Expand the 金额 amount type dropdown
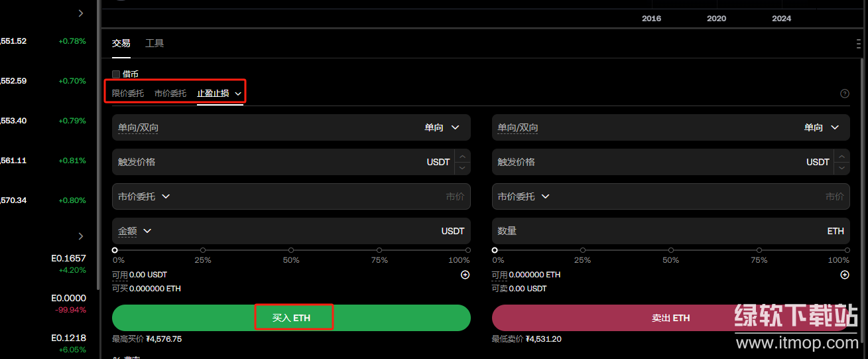Viewport: 868px width, 359px height. 135,231
